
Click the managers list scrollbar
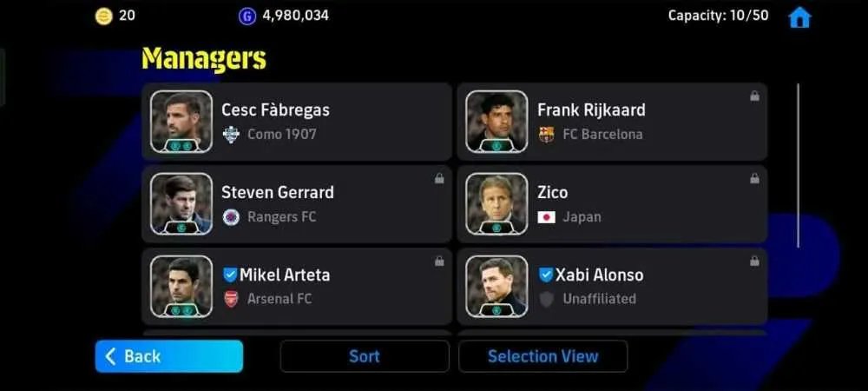pyautogui.click(x=798, y=165)
